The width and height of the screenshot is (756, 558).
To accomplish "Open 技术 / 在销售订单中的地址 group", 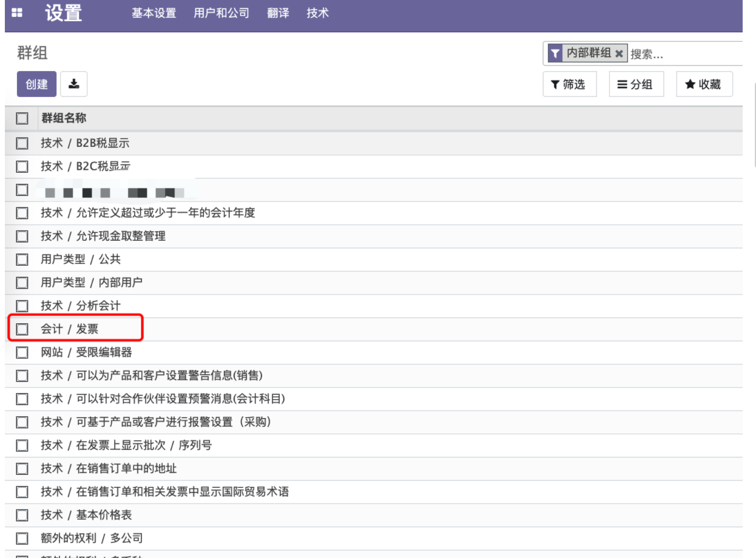I will click(x=109, y=469).
